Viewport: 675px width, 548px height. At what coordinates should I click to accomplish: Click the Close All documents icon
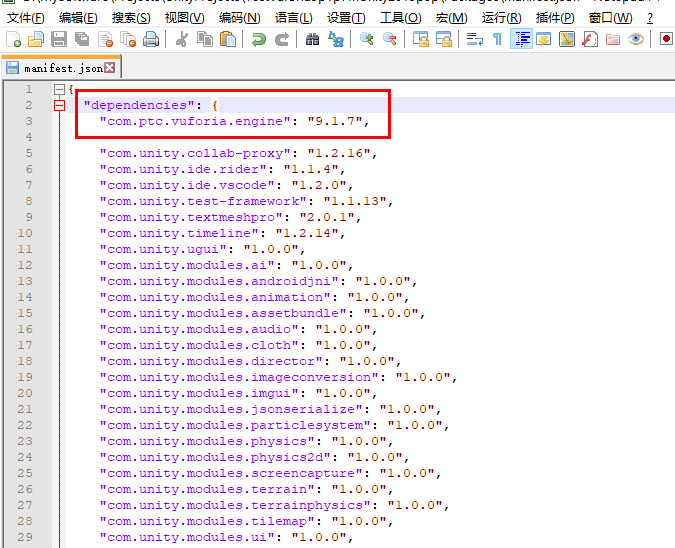[128, 40]
